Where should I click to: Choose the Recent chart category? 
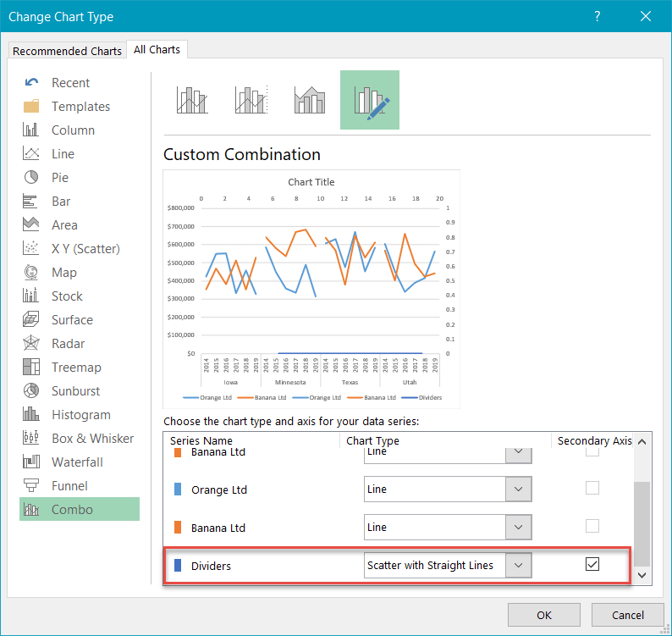[70, 82]
